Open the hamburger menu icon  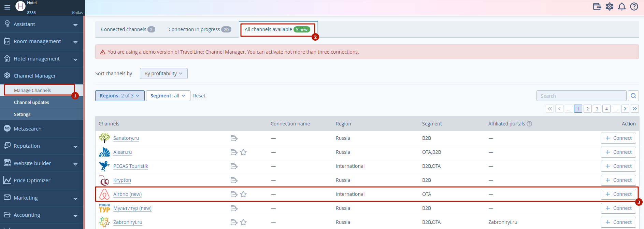click(7, 7)
